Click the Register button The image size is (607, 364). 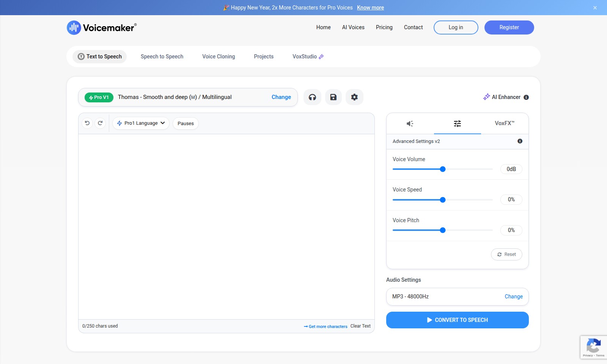click(509, 27)
